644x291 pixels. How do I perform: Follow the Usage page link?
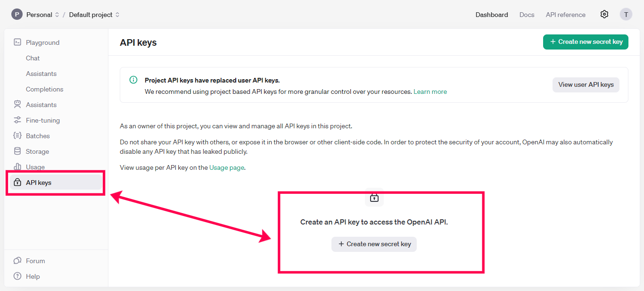[x=227, y=167]
